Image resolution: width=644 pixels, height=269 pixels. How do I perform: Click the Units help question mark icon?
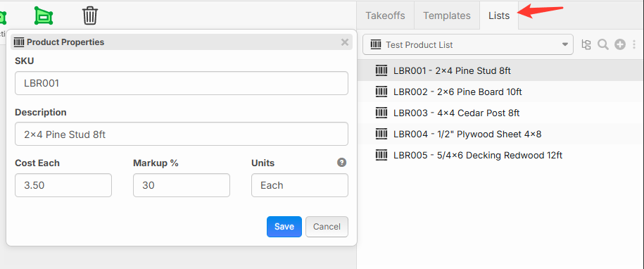tap(342, 163)
